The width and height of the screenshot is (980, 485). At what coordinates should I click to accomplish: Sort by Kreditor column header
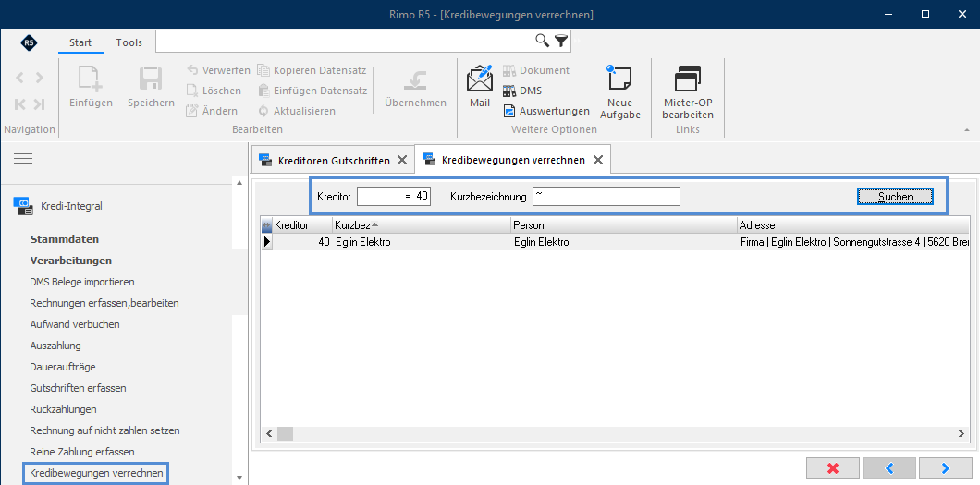coord(302,224)
